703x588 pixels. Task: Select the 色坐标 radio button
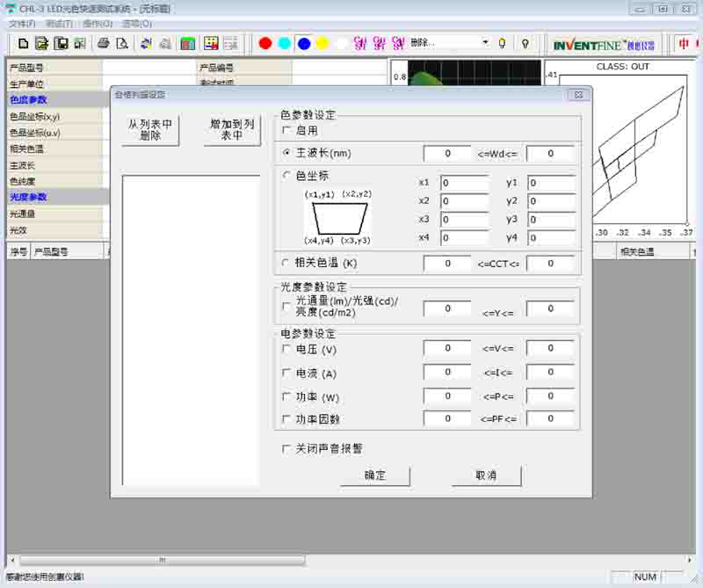(x=286, y=176)
